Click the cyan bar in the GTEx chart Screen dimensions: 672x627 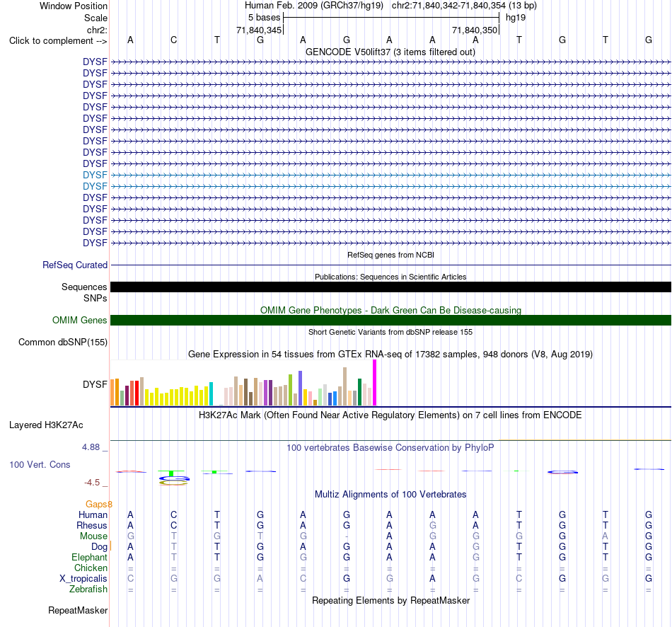click(211, 393)
